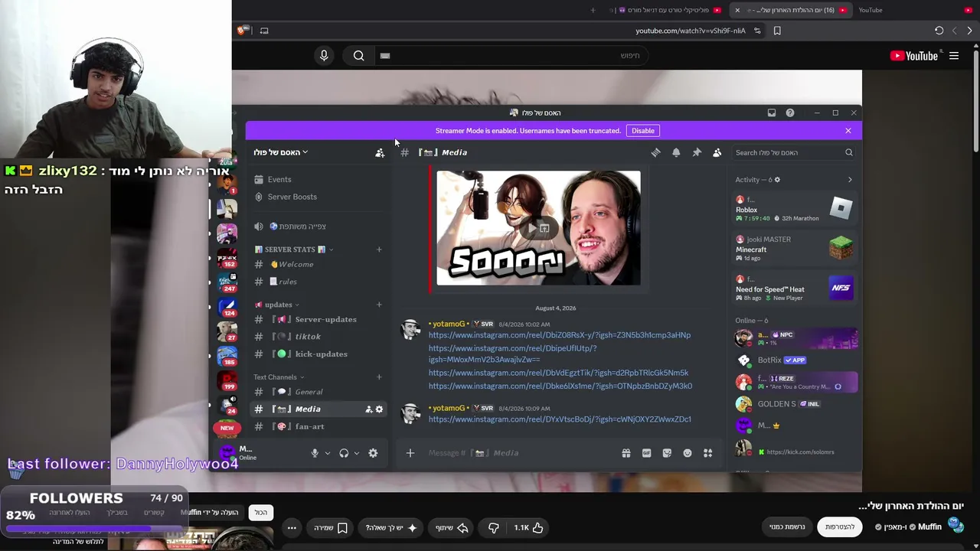Image resolution: width=980 pixels, height=551 pixels.
Task: Open a new browser tab
Action: click(x=593, y=10)
